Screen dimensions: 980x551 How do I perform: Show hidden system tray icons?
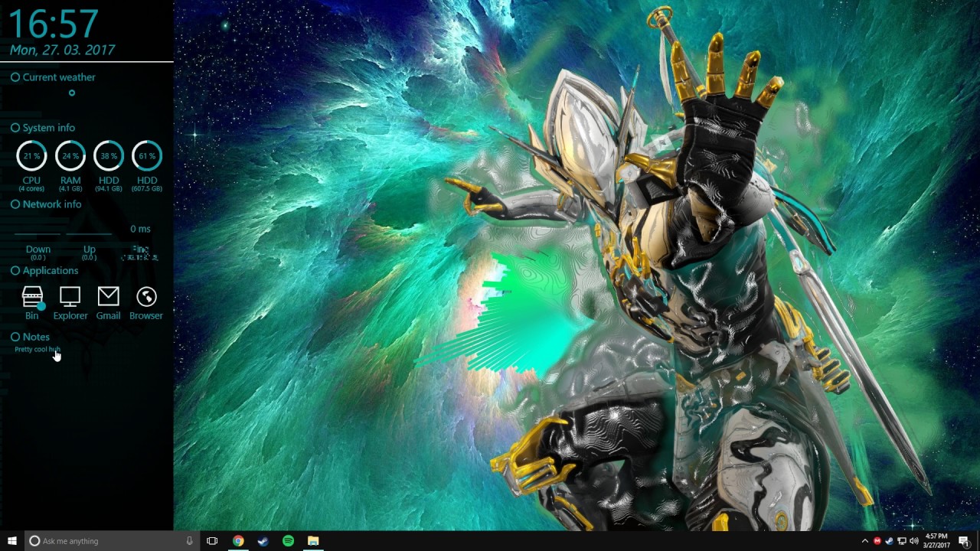click(865, 541)
